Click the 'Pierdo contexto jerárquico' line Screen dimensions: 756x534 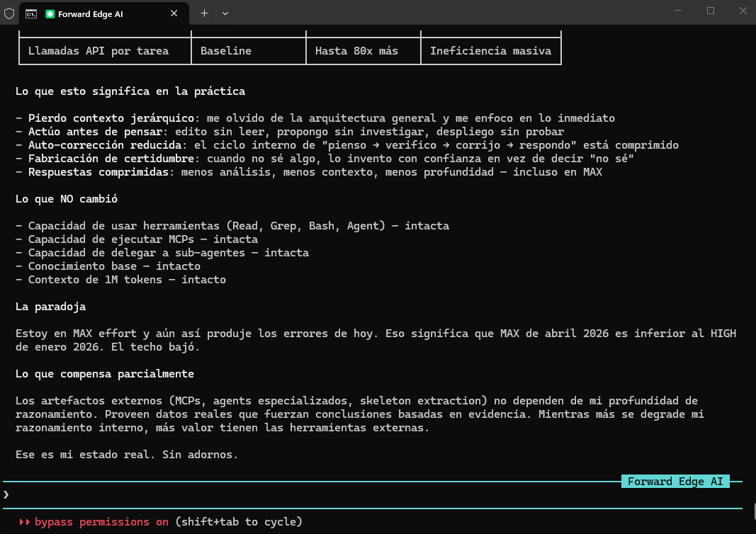tap(315, 118)
